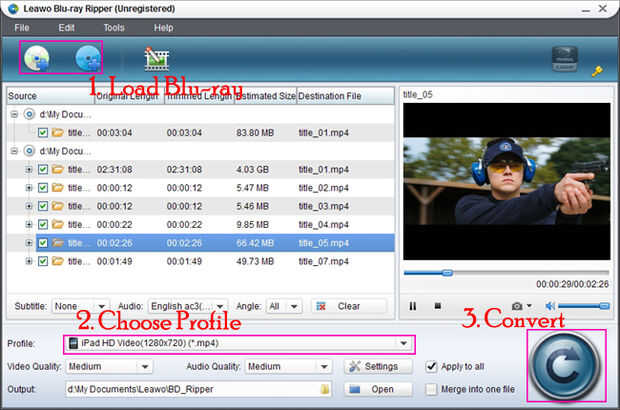The image size is (620, 410).
Task: Select the title_02.mp4 destination cell
Action: point(323,188)
